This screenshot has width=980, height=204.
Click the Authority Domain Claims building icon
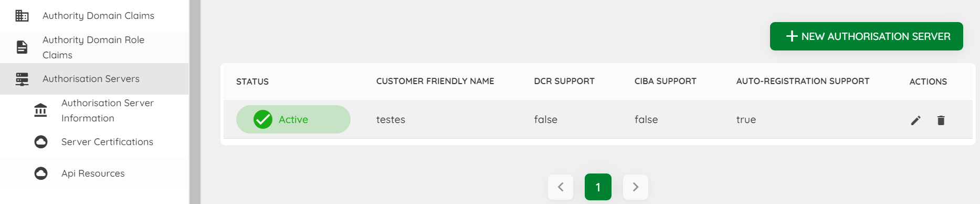tap(22, 16)
